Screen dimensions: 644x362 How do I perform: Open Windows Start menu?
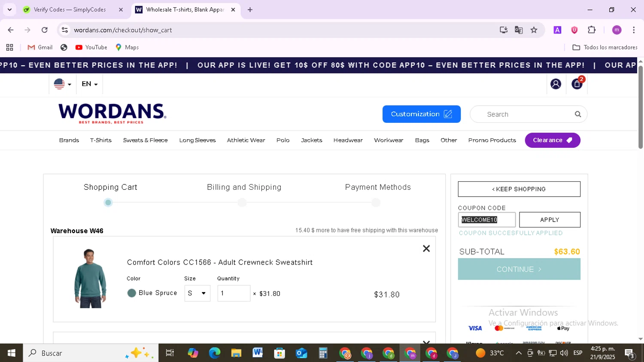12,353
